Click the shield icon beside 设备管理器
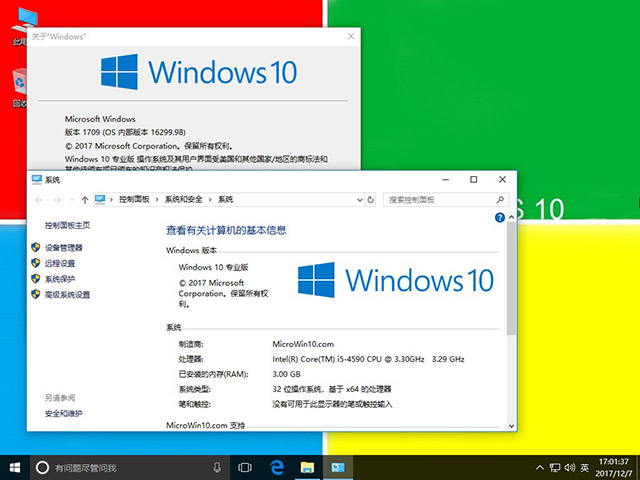640x480 pixels. pyautogui.click(x=36, y=247)
